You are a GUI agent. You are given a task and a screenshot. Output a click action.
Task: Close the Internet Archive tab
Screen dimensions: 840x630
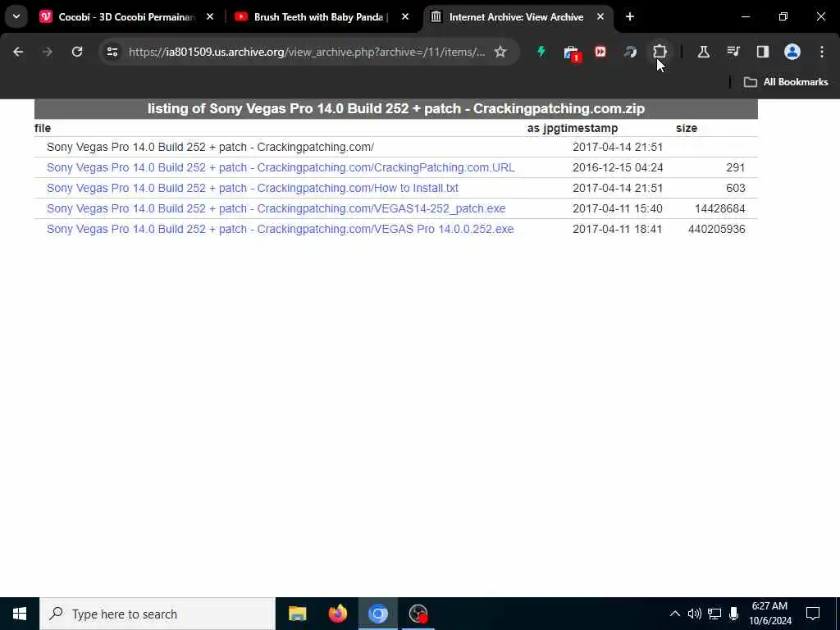click(x=600, y=17)
